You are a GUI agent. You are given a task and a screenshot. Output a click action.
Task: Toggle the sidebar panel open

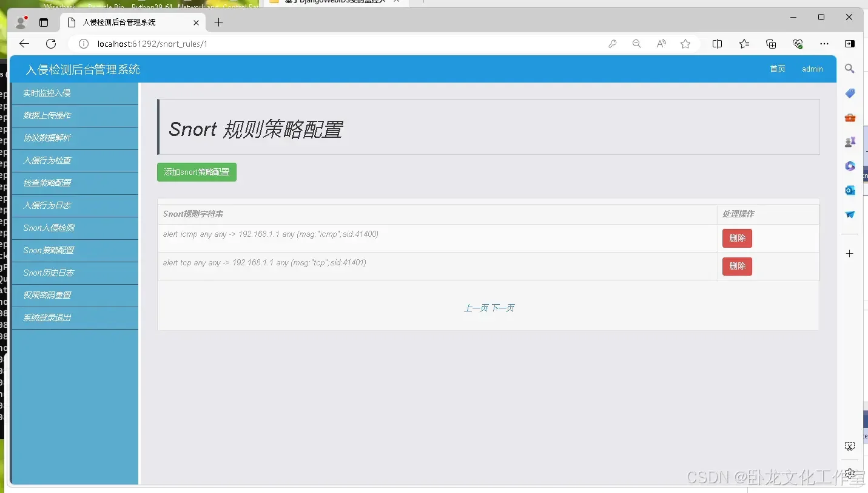tap(850, 44)
